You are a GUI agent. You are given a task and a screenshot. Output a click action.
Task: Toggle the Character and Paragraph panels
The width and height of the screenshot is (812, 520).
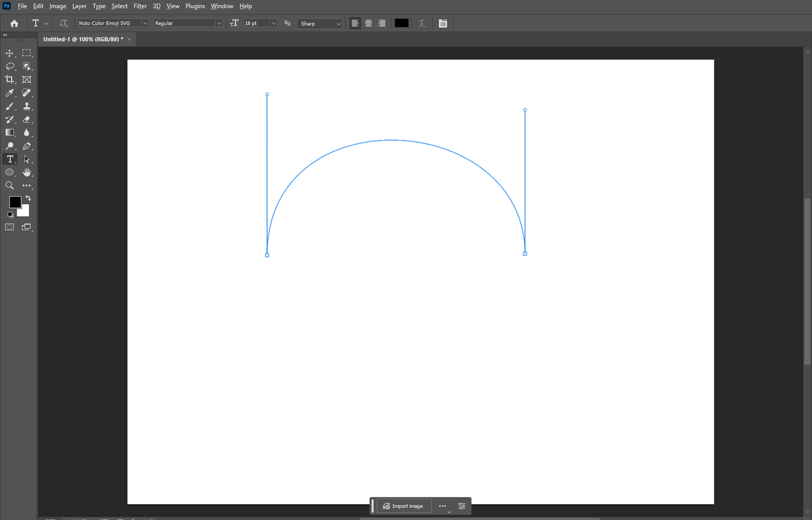[x=443, y=23]
